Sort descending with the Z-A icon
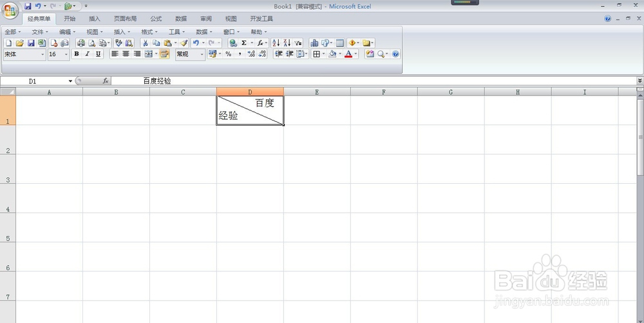644x323 pixels. click(x=287, y=43)
